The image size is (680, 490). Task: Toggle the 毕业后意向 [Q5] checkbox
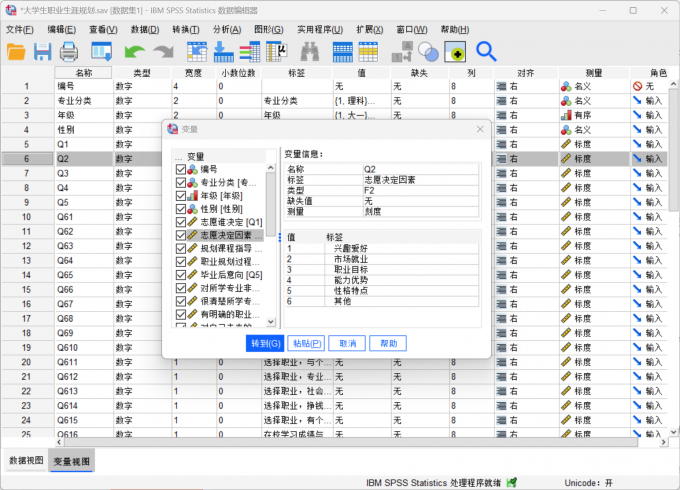pos(181,275)
